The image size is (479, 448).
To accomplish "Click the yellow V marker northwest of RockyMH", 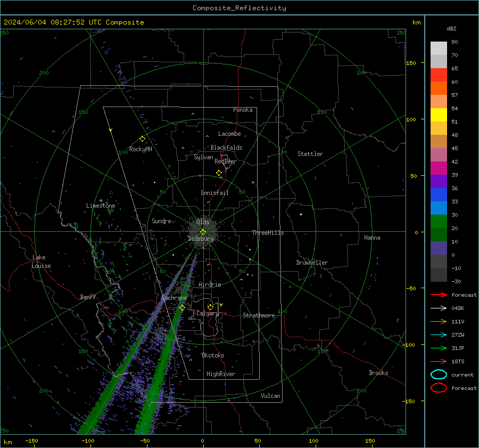I will click(111, 130).
